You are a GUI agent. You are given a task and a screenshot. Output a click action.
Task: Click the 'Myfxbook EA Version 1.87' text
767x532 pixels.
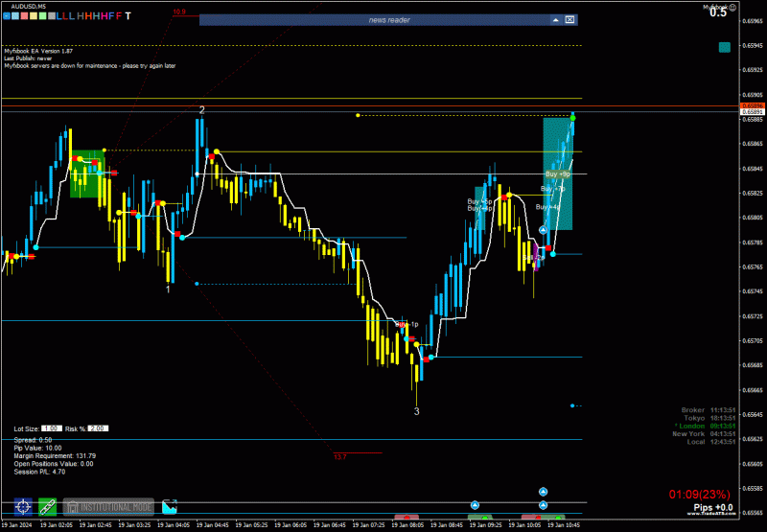pyautogui.click(x=38, y=51)
